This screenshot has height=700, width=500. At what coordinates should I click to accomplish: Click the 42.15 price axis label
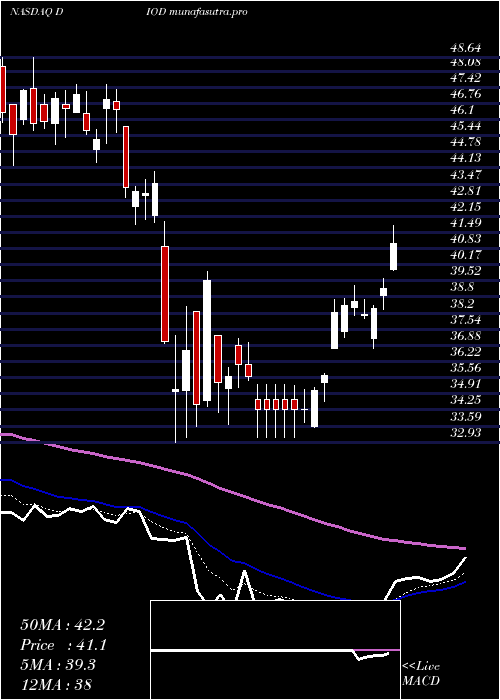click(465, 207)
